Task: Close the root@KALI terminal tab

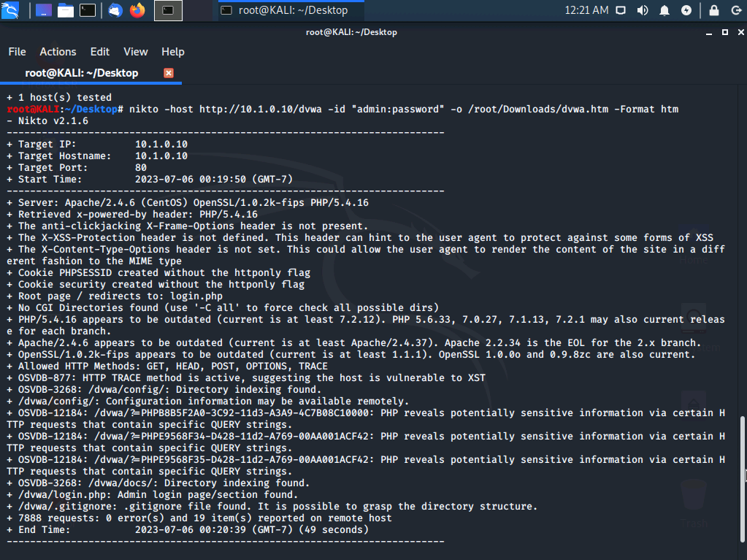Action: click(x=168, y=73)
